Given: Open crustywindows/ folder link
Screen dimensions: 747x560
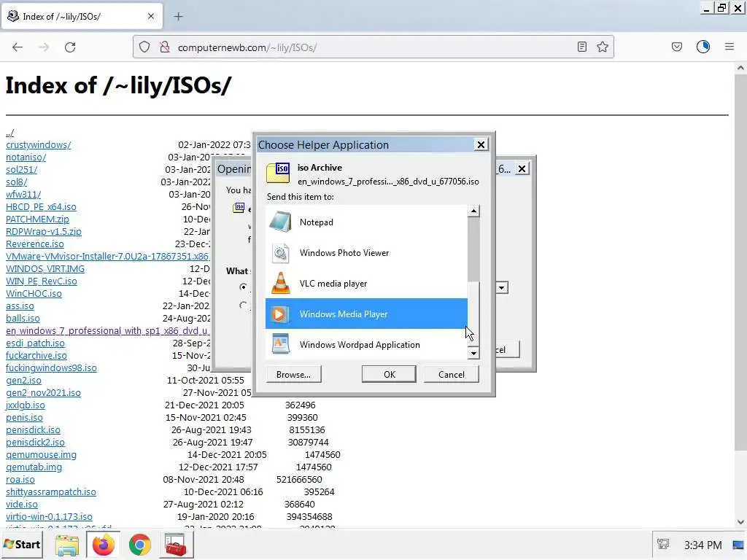Looking at the screenshot, I should click(x=38, y=145).
